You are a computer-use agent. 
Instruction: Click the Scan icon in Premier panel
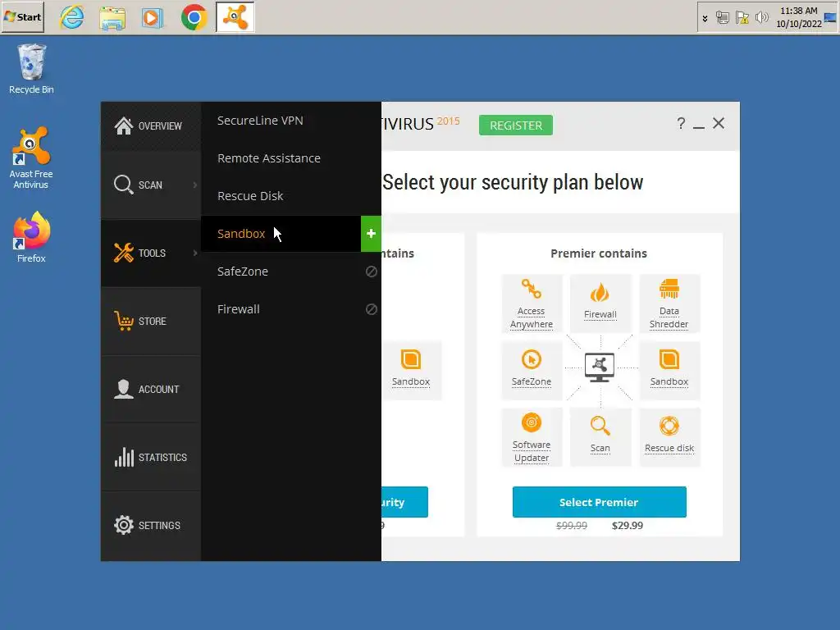pyautogui.click(x=600, y=427)
